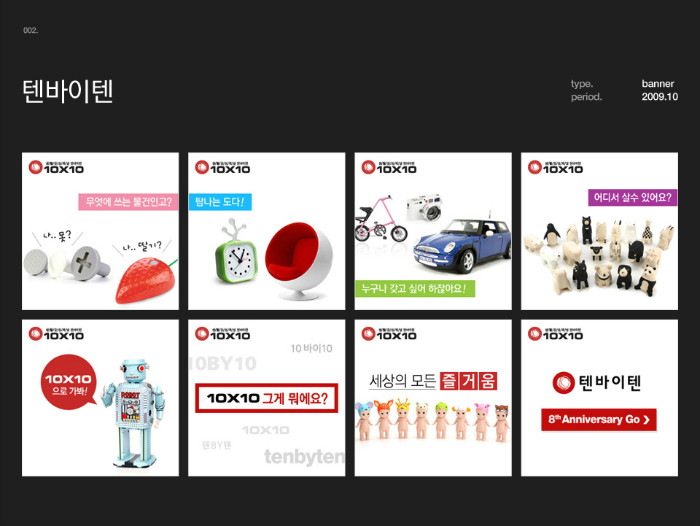
Task: Click the pink folding bicycle image
Action: point(381,219)
